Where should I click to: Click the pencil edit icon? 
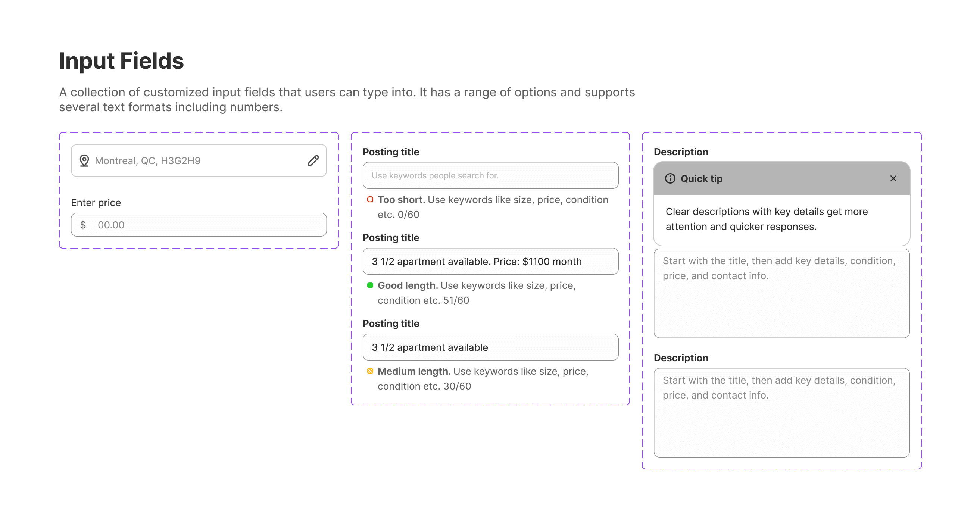313,160
